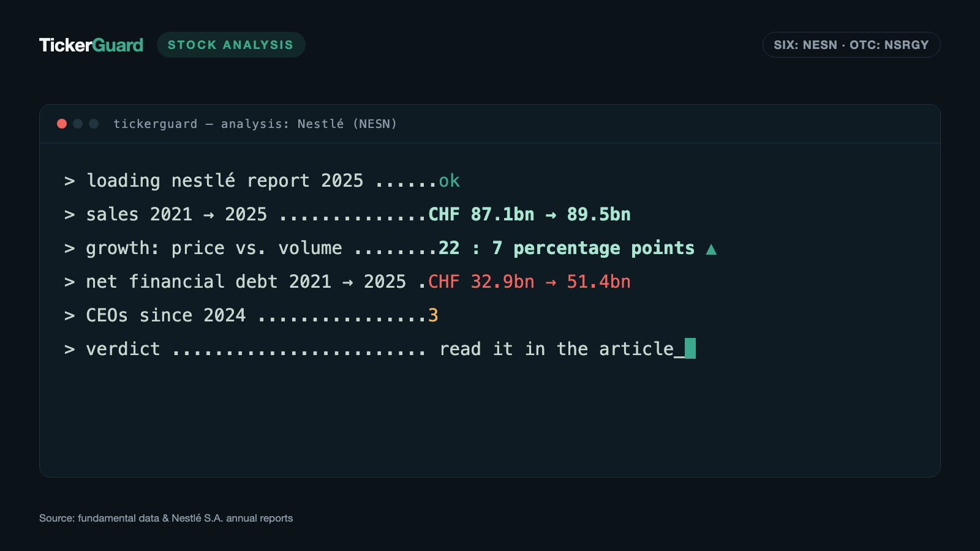Click the red net debt CHF figures
Screen dimensions: 980x551
pos(529,282)
